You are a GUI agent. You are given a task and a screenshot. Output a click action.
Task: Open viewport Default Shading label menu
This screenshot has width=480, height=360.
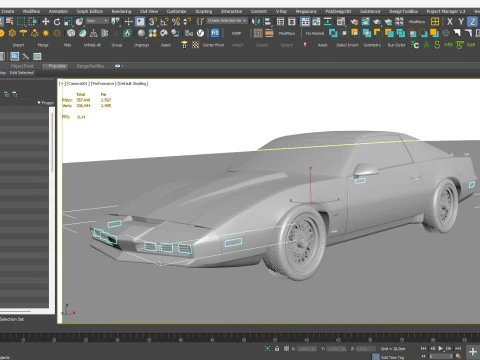[133, 83]
